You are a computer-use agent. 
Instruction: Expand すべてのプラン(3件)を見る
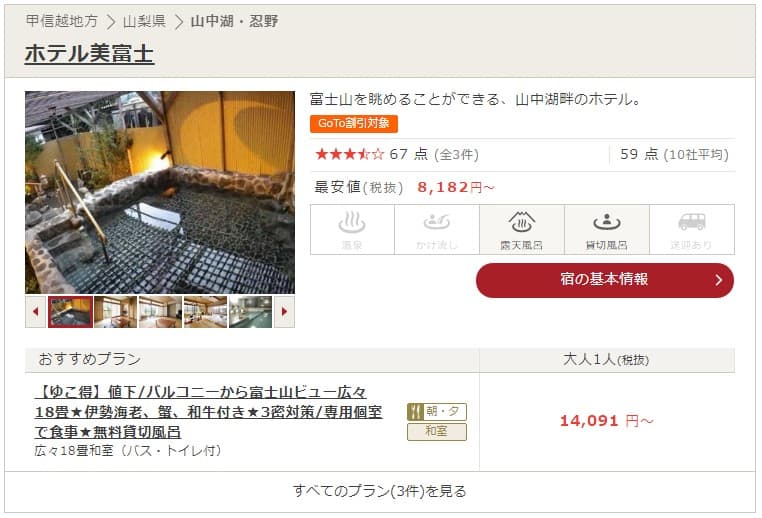380,491
